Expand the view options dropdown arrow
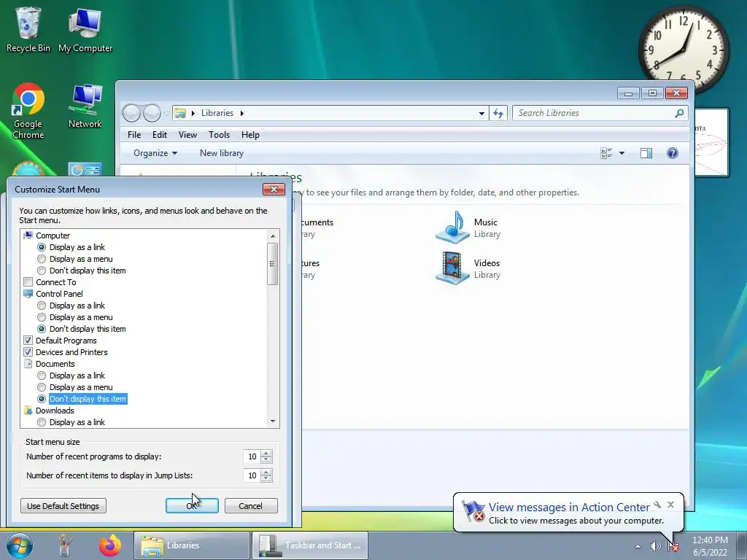The height and width of the screenshot is (560, 747). tap(622, 153)
